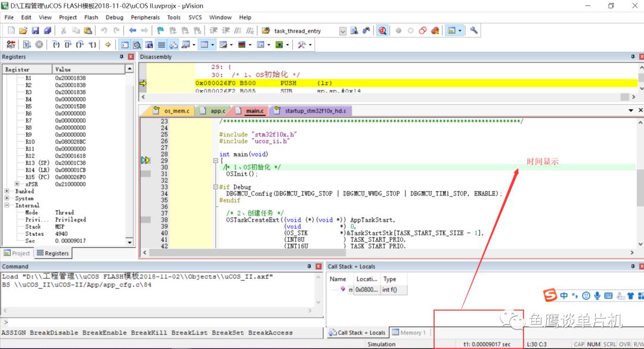Run to the cursor line
The image size is (644, 349).
(92, 45)
